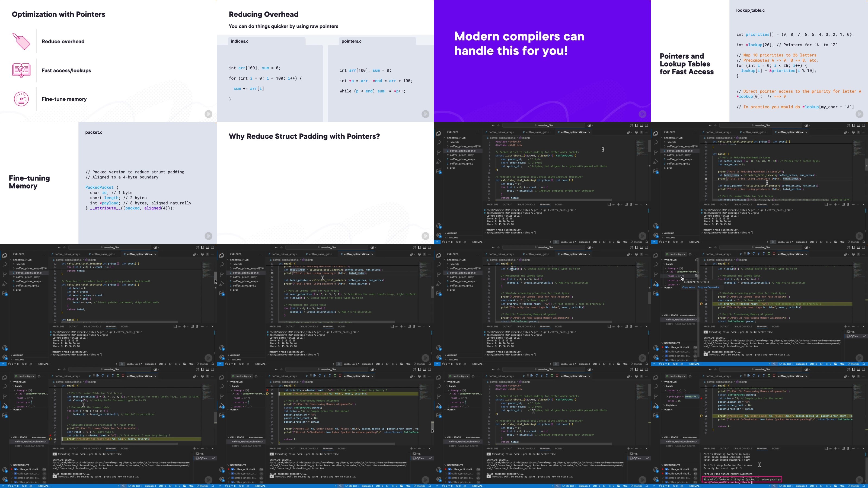The image size is (868, 488).
Task: In the Ln 66 frame, expand price_ptr variable
Action: 667,397
